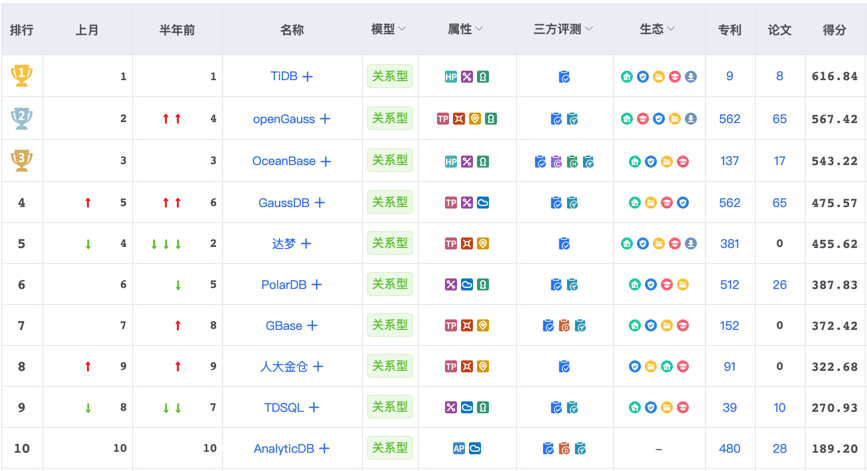Click the green home icon in 人大金仓 row
The width and height of the screenshot is (867, 471).
pyautogui.click(x=667, y=367)
